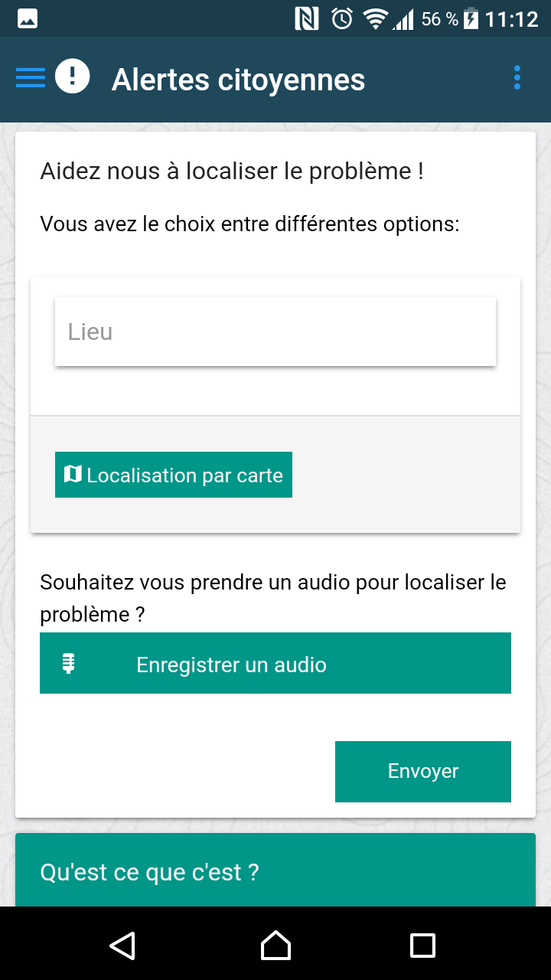Image resolution: width=551 pixels, height=980 pixels.
Task: Submit the report with Envoyer
Action: [422, 771]
